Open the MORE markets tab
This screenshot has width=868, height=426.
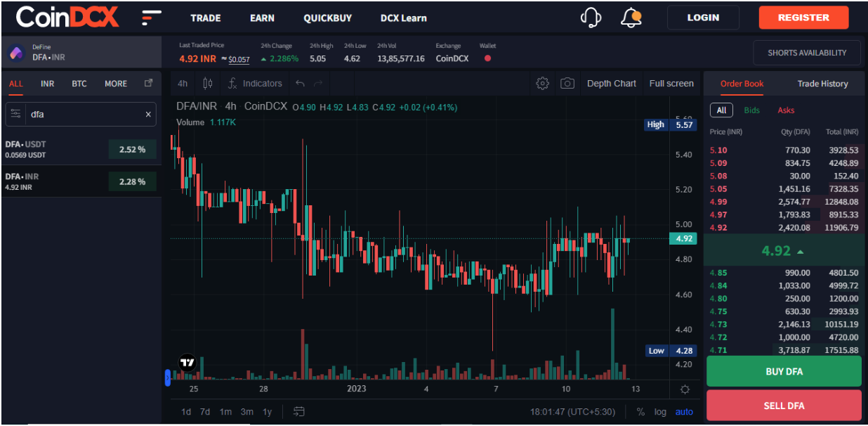116,84
